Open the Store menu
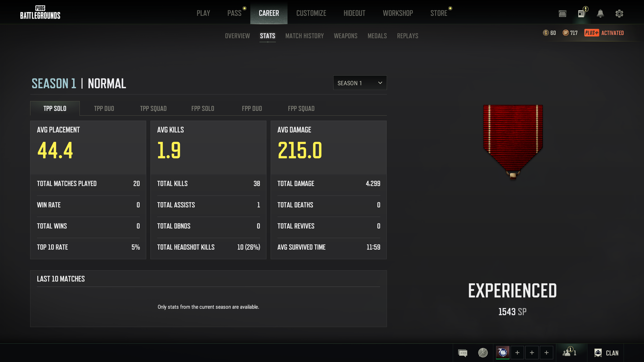The width and height of the screenshot is (644, 362). coord(438,13)
